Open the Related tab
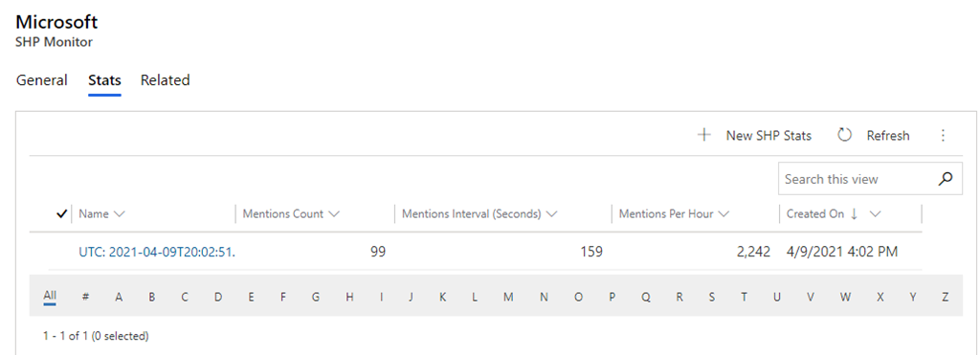The width and height of the screenshot is (980, 355). 165,80
